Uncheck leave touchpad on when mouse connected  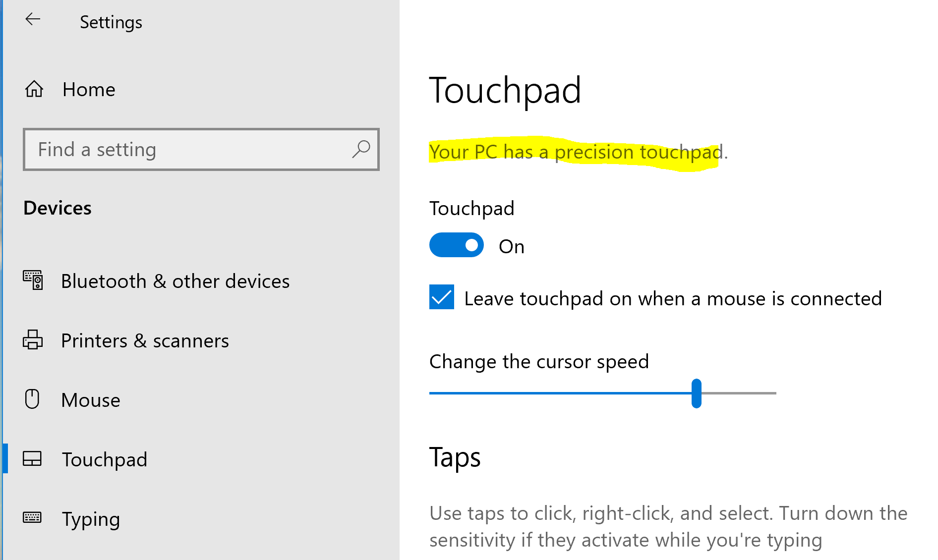[441, 298]
